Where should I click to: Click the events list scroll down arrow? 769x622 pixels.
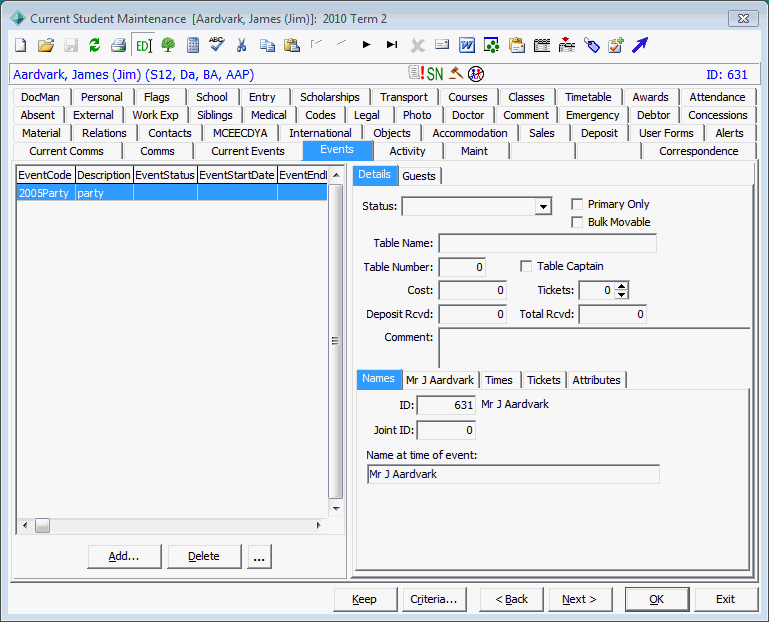coord(336,509)
